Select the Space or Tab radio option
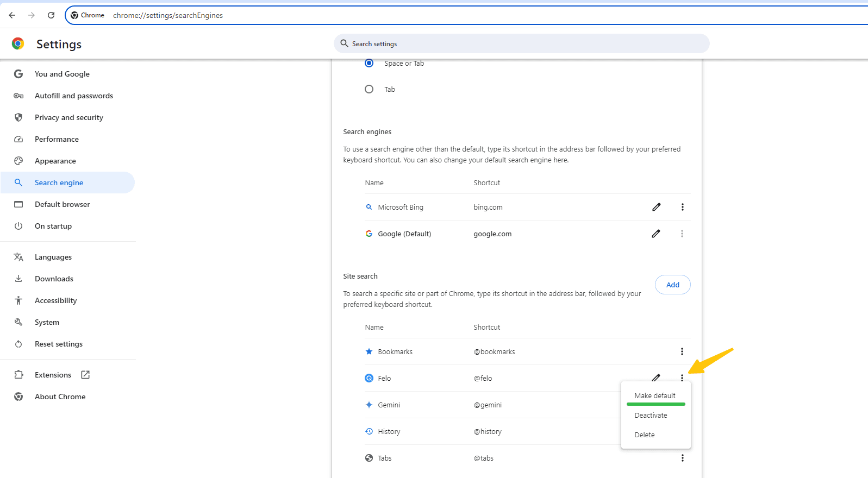 coord(369,63)
